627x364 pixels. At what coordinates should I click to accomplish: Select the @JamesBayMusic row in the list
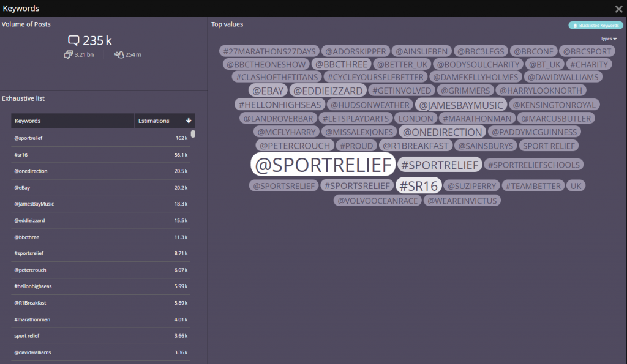[101, 204]
